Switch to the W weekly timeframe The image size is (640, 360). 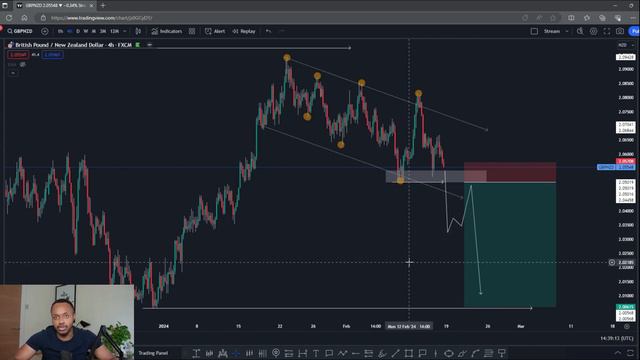(x=86, y=31)
